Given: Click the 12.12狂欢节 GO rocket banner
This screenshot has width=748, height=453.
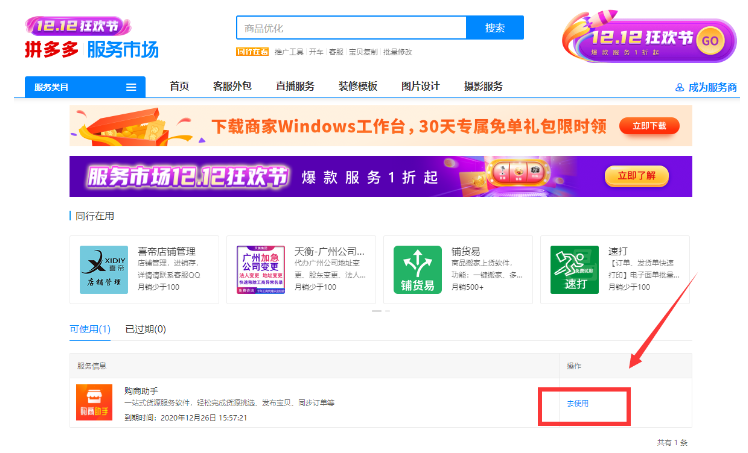Looking at the screenshot, I should [649, 38].
